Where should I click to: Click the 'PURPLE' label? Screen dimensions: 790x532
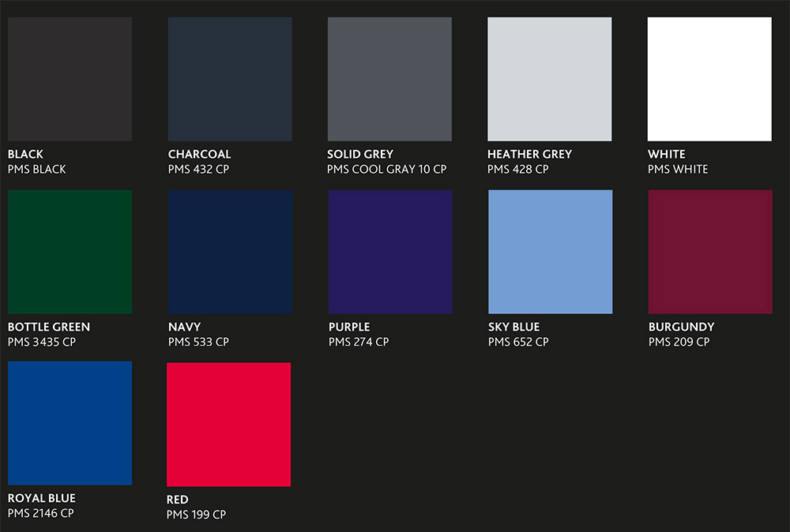[x=349, y=327]
